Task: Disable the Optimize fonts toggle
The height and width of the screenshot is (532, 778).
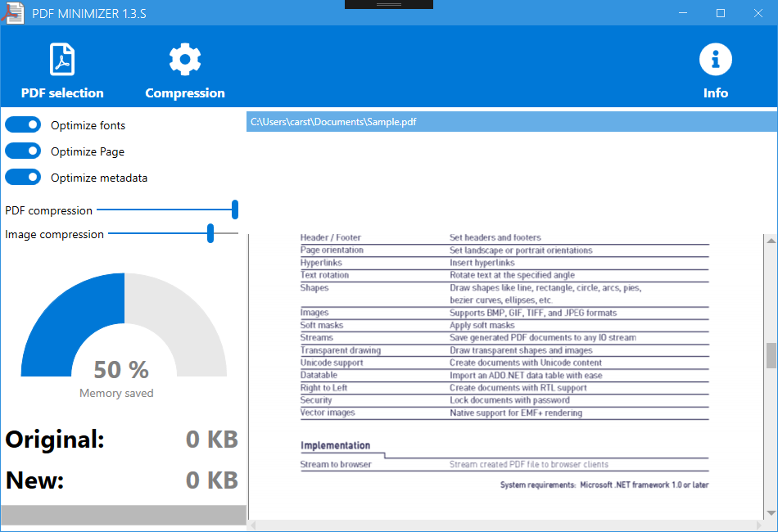Action: [x=23, y=125]
